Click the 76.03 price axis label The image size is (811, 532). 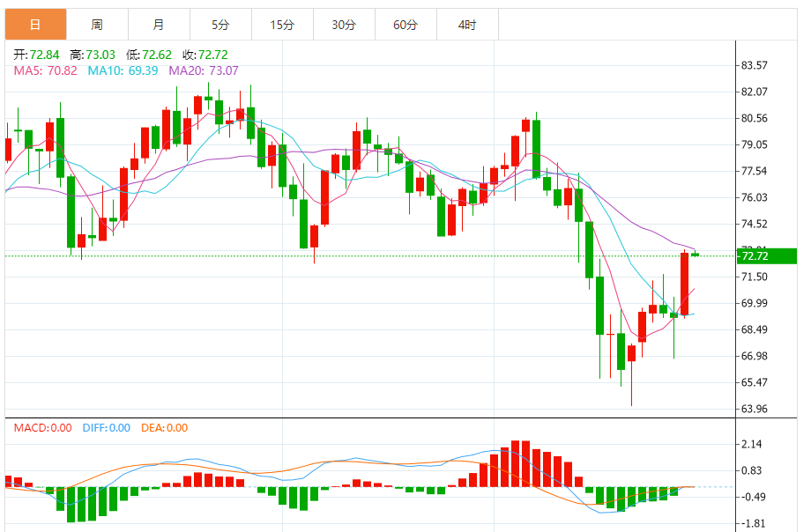click(x=754, y=197)
